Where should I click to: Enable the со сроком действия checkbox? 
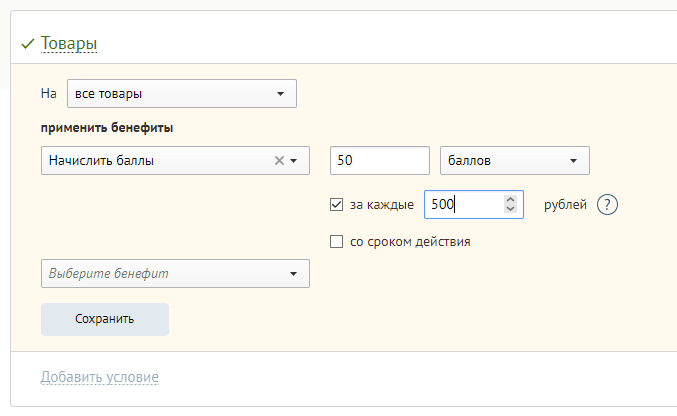click(336, 241)
